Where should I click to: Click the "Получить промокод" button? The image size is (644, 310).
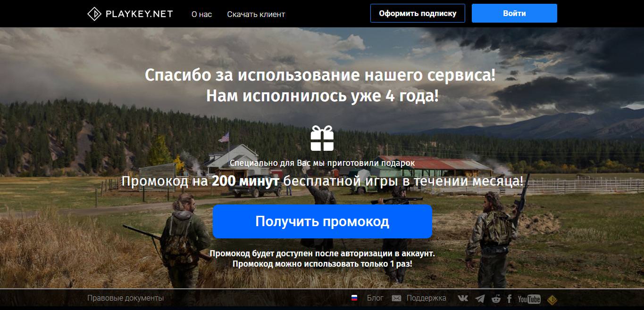322,221
